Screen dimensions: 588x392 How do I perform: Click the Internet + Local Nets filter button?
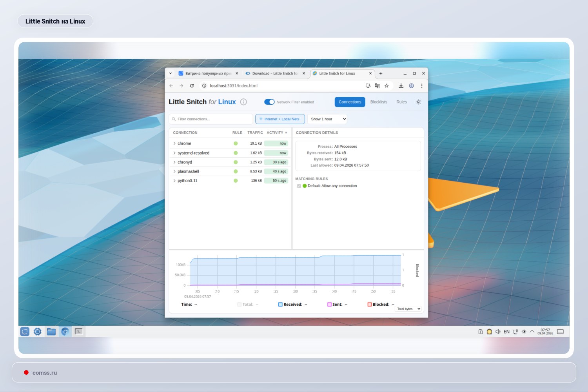[280, 119]
